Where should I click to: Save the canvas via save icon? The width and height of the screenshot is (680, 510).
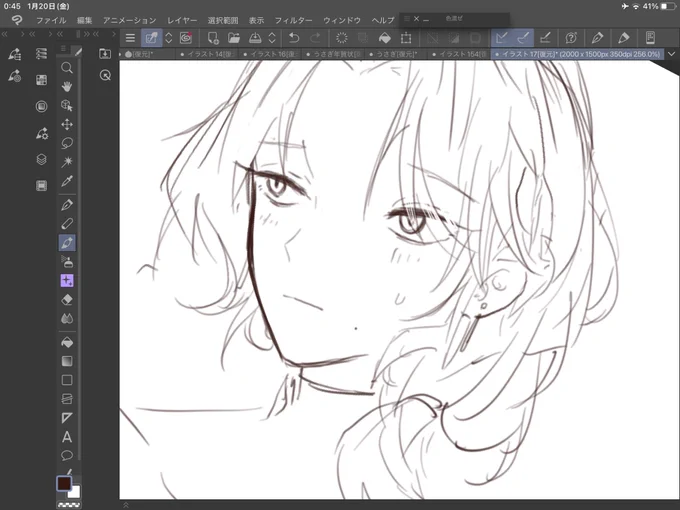(x=255, y=38)
